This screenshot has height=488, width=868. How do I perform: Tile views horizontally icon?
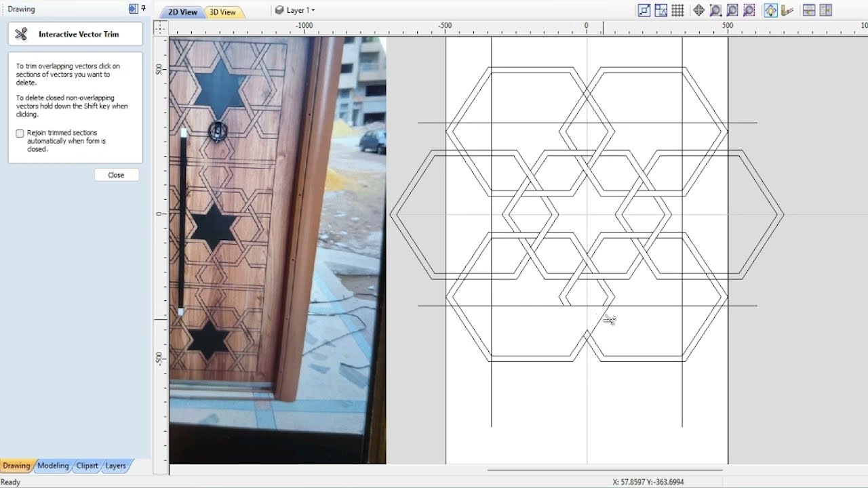808,10
